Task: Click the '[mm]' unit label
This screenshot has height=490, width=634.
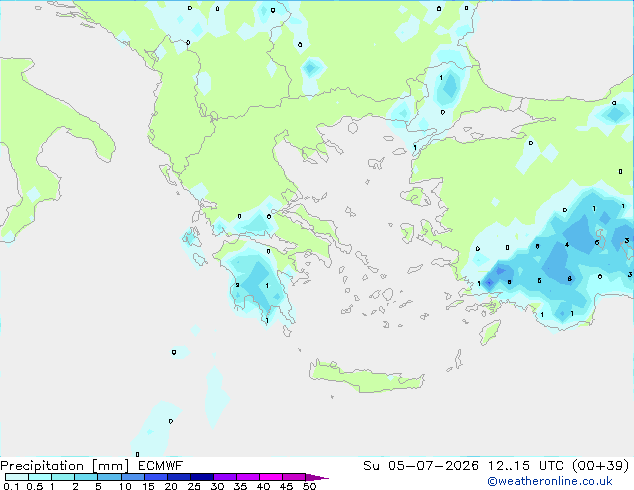Action: 110,466
